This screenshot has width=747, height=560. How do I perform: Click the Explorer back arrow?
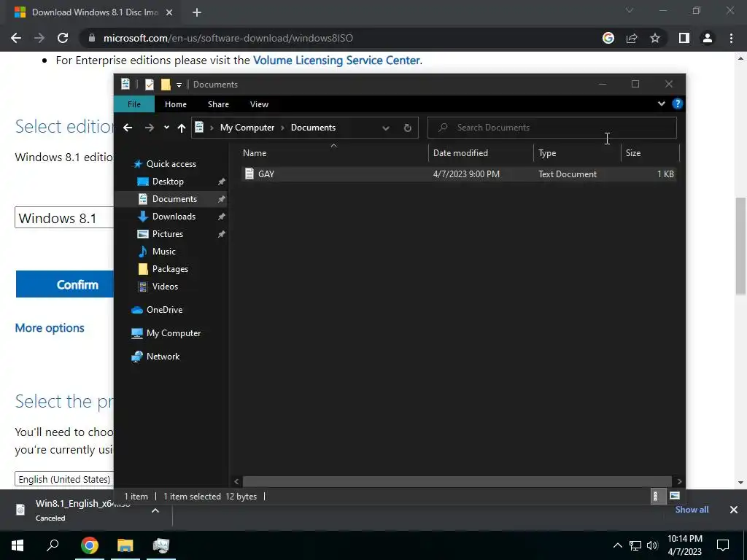(x=128, y=128)
